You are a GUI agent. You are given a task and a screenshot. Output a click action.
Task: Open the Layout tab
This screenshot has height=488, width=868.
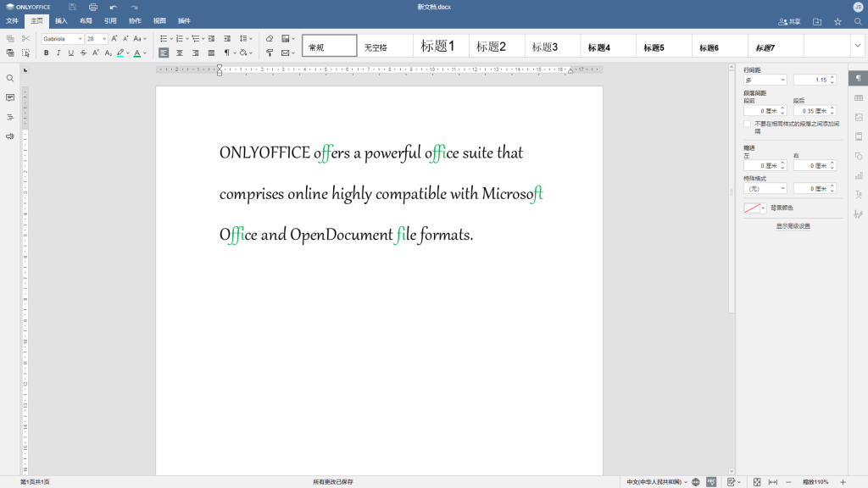pos(86,21)
